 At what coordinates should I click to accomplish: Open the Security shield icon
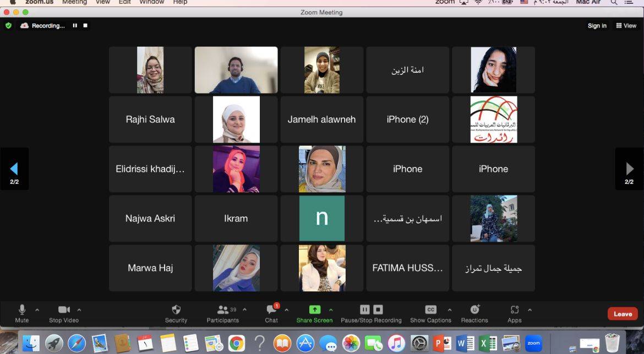tap(176, 310)
